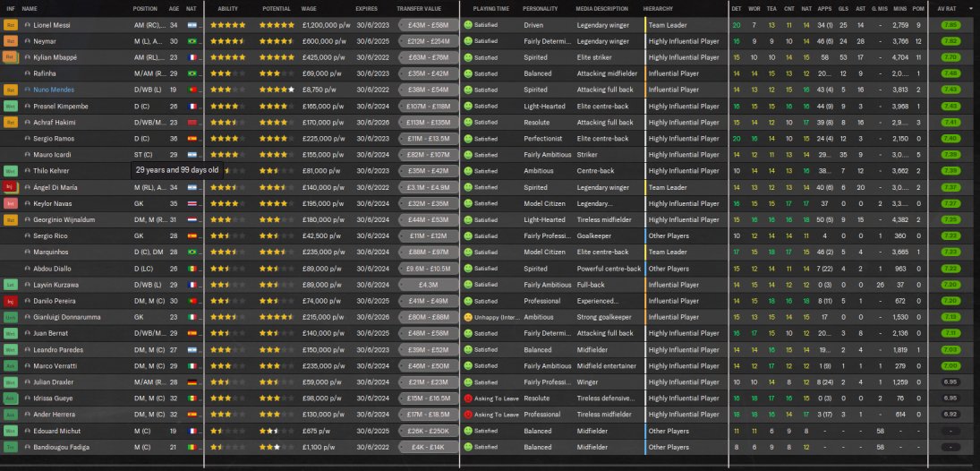
Task: Sort by the TRANSFER VALUE column header
Action: pyautogui.click(x=419, y=9)
